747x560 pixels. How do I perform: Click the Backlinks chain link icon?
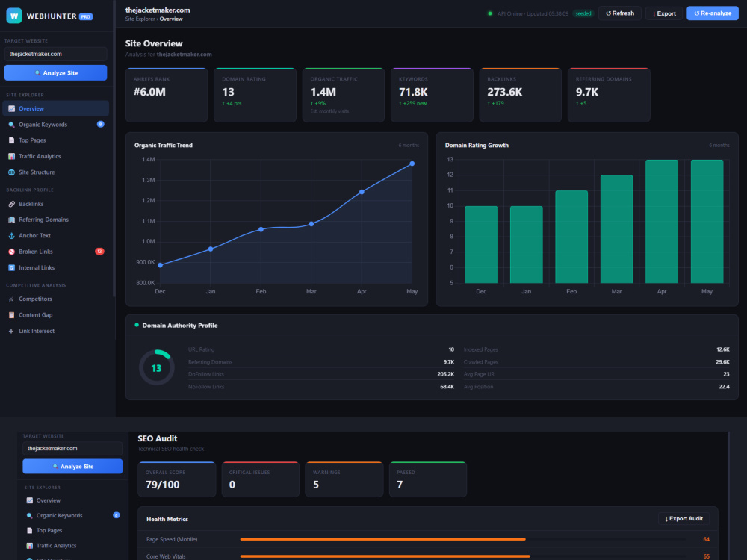[x=11, y=204]
